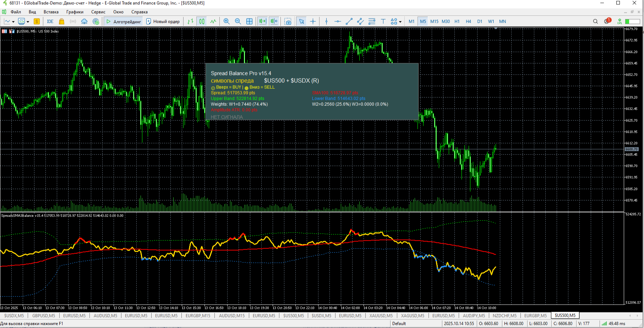The height and width of the screenshot is (328, 644).
Task: Open the Depth of Market dollar icon
Action: (37, 21)
